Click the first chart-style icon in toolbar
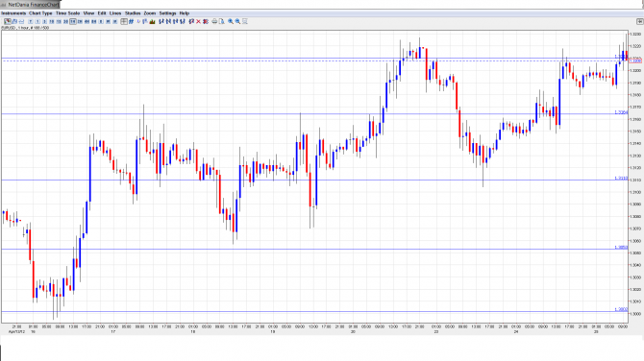 [x=8, y=21]
